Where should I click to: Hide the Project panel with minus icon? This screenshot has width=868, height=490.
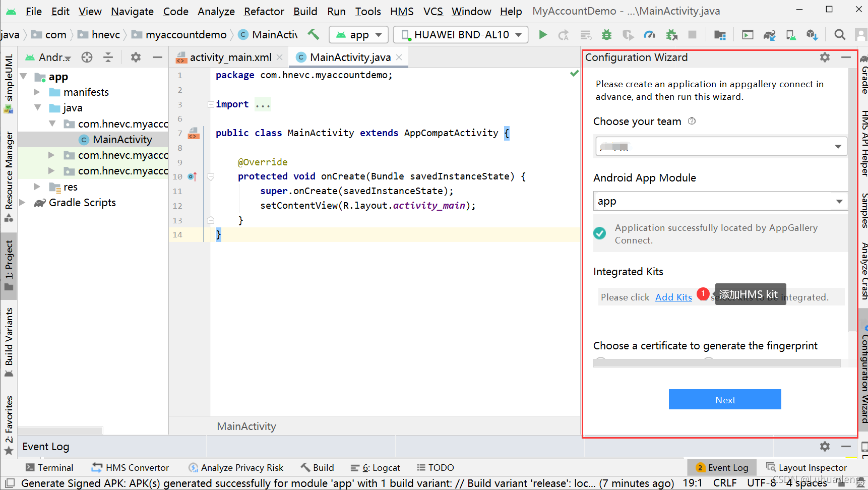(157, 57)
